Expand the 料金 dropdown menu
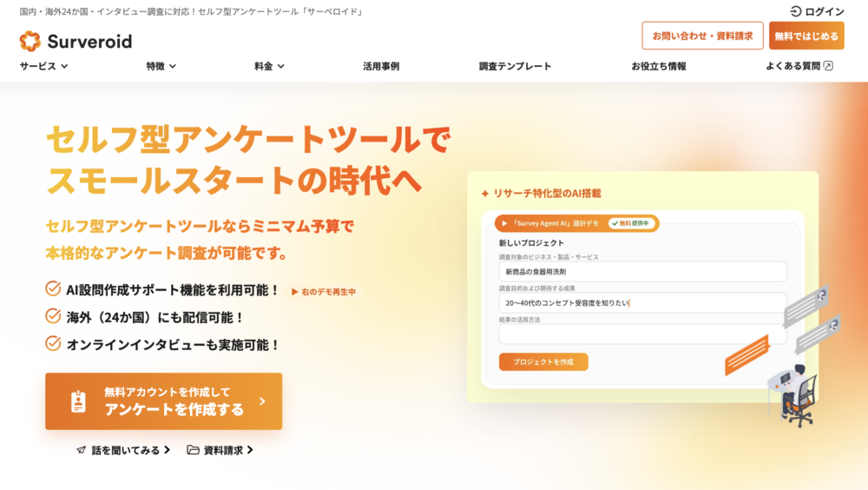 click(269, 66)
